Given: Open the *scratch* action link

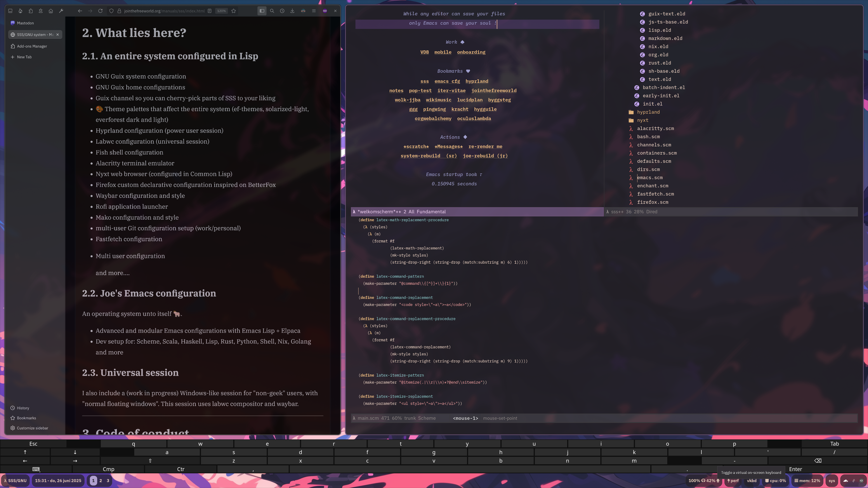Looking at the screenshot, I should [416, 146].
